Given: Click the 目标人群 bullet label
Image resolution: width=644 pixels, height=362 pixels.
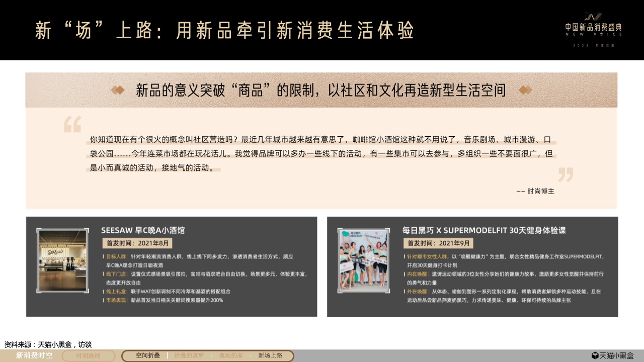Looking at the screenshot, I should coord(116,256).
